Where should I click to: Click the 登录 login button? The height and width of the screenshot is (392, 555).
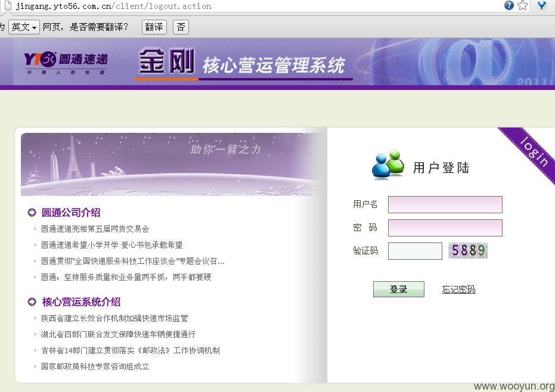coord(399,289)
